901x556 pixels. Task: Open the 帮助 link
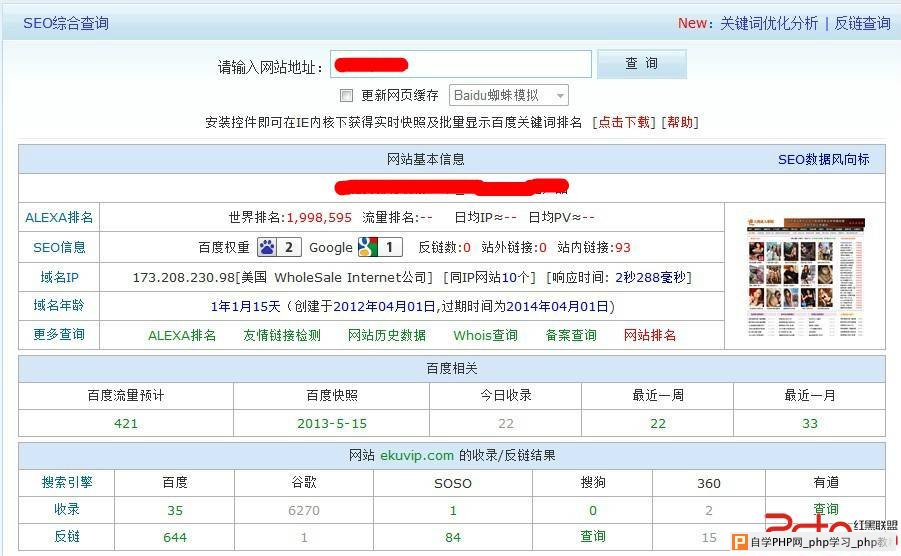click(680, 122)
